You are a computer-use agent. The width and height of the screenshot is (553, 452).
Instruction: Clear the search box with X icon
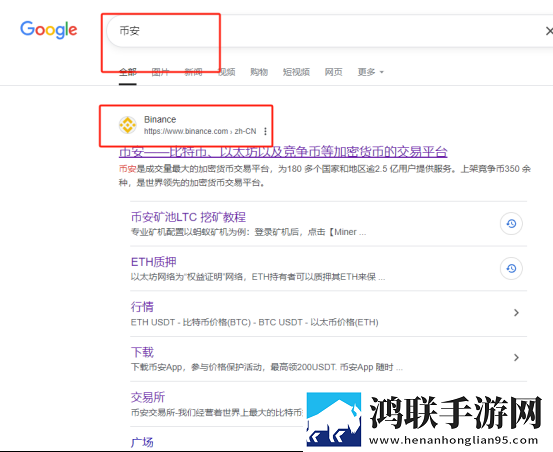pos(549,31)
